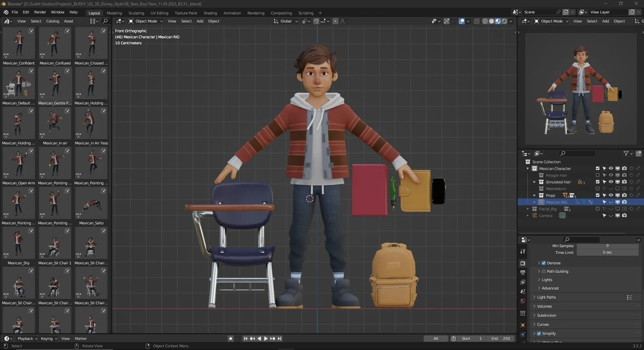Click the Render properties icon in Properties sidebar
The height and width of the screenshot is (350, 644).
[522, 263]
